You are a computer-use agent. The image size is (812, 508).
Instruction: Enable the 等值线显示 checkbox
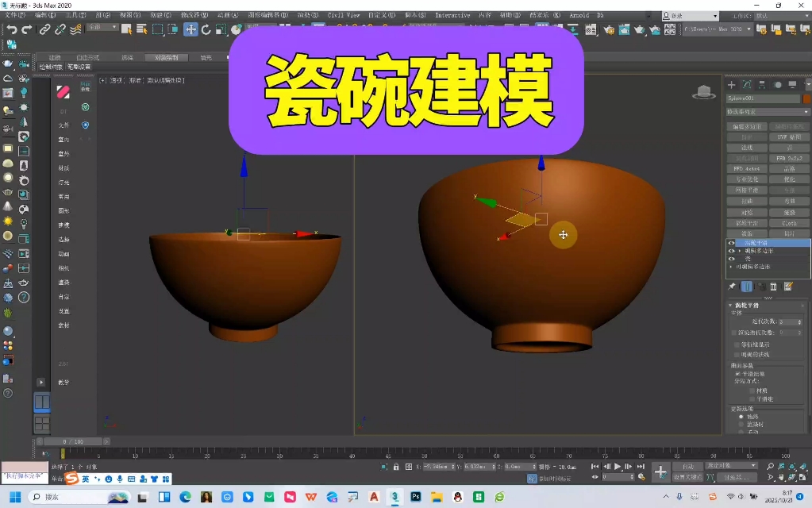pyautogui.click(x=737, y=344)
